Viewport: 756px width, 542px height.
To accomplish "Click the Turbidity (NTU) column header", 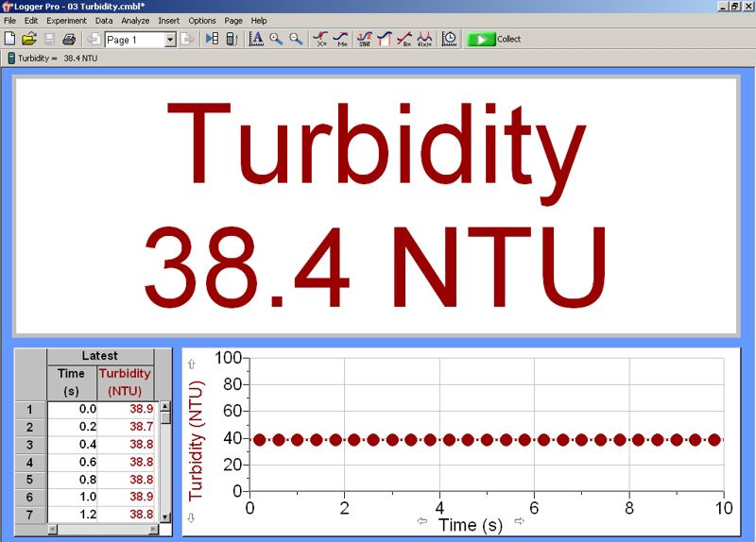I will coord(125,381).
